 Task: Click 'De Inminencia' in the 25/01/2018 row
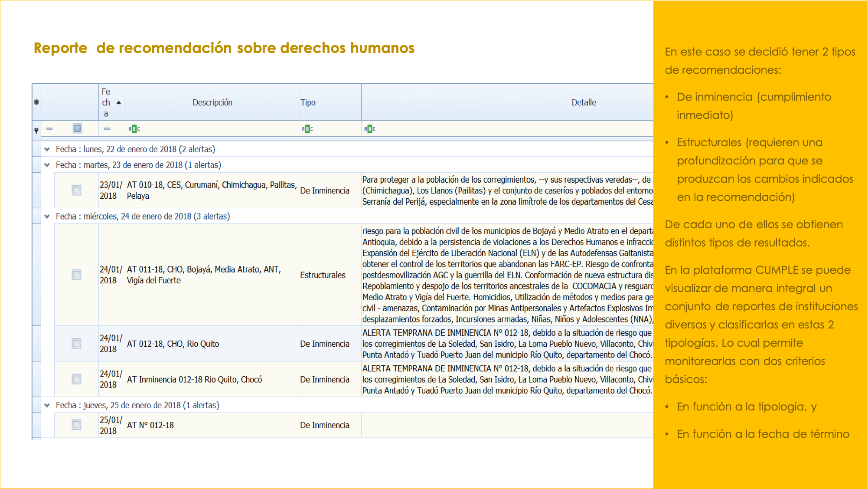click(330, 425)
